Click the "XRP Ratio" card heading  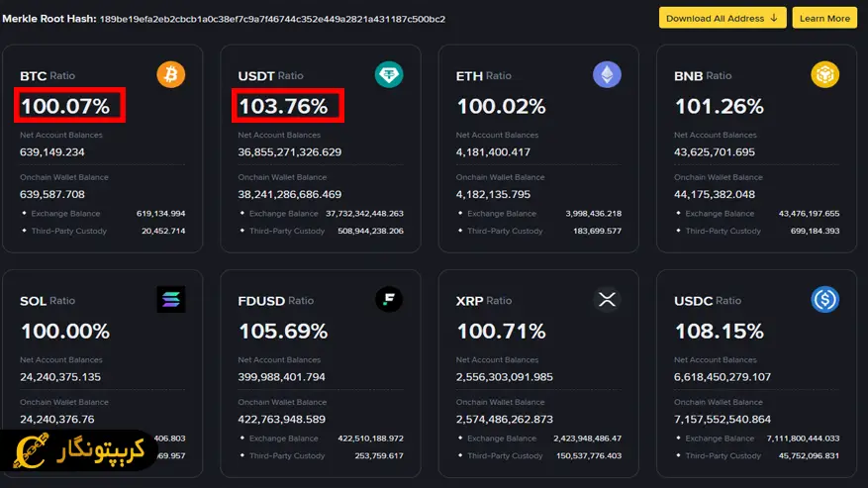point(484,301)
